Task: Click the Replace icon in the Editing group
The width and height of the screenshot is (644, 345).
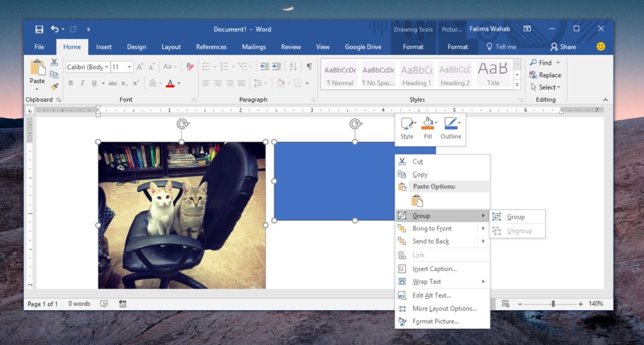Action: click(x=545, y=75)
